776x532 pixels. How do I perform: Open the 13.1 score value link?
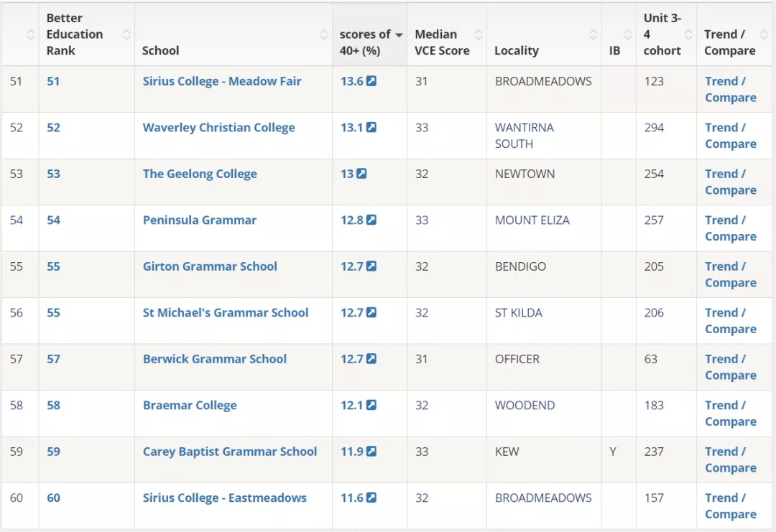(x=352, y=128)
